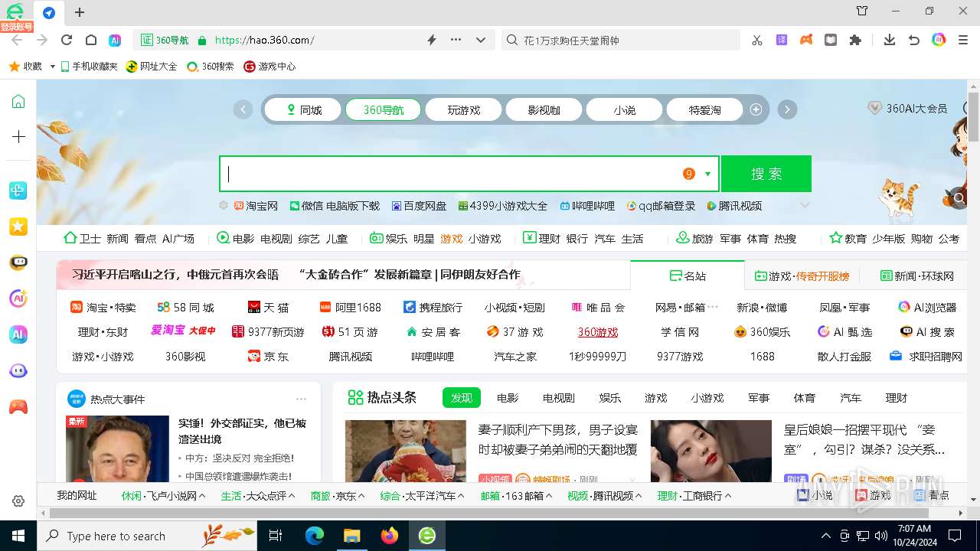Viewport: 980px width, 551px height.
Task: Open the orange game controller extension
Action: pos(806,40)
